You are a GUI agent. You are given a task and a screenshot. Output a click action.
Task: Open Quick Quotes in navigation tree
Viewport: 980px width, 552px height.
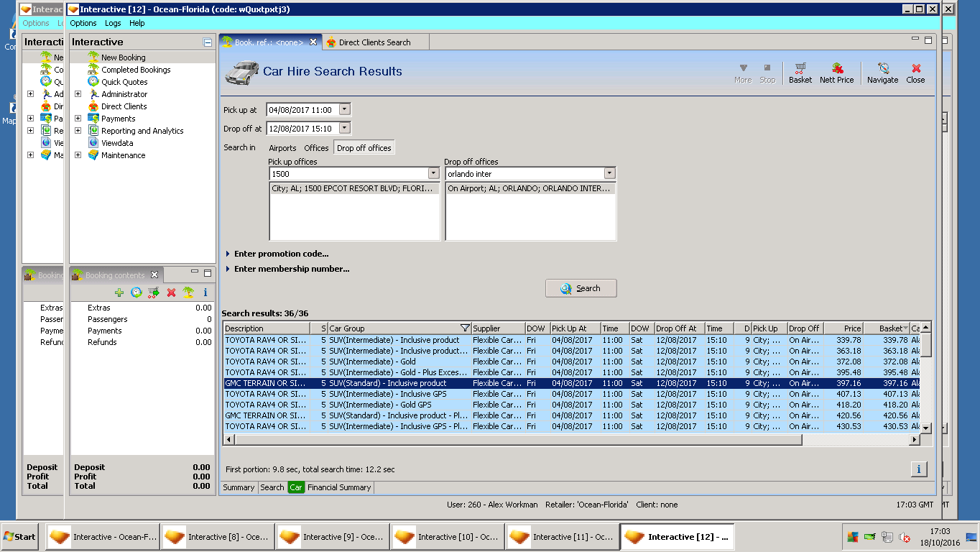[124, 82]
